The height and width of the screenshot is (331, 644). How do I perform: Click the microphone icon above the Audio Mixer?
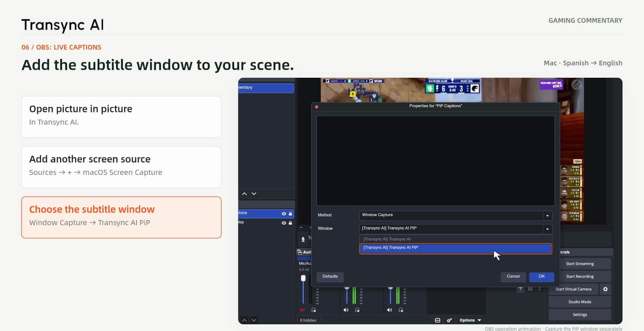(303, 239)
